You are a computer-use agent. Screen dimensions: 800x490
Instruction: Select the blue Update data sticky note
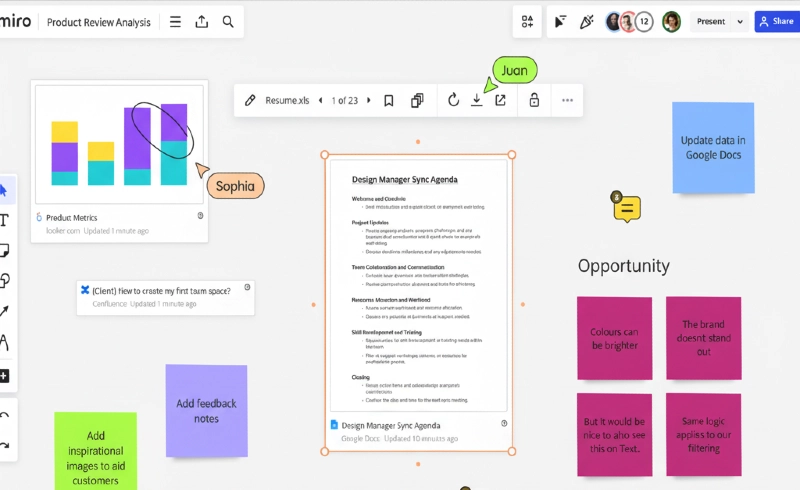tap(712, 147)
